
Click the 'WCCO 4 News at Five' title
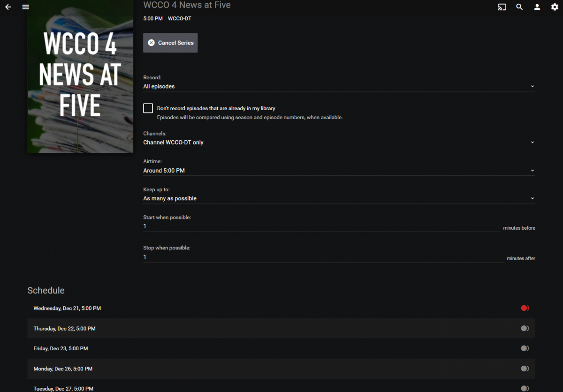(187, 5)
